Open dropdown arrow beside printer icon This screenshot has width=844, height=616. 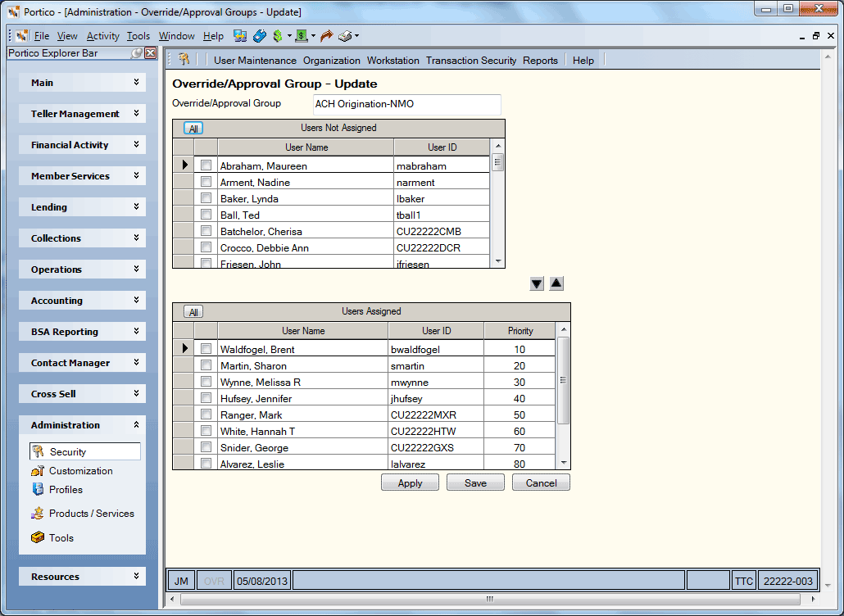(x=357, y=36)
